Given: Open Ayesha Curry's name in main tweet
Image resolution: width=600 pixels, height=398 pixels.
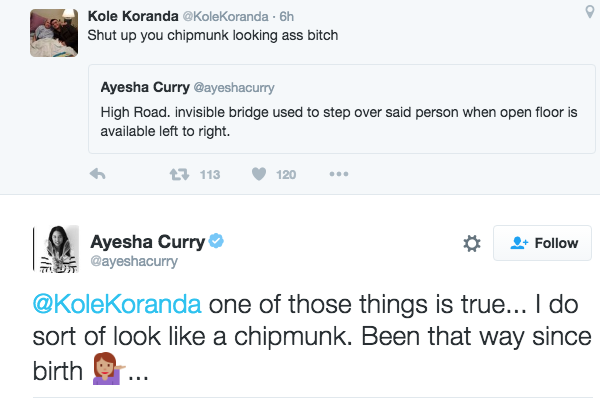Looking at the screenshot, I should pyautogui.click(x=148, y=242).
